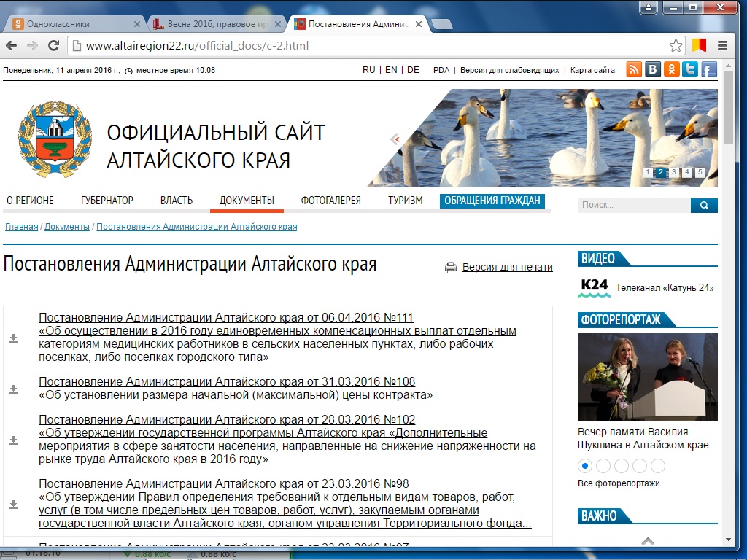Open the Facebook icon
This screenshot has height=560, width=747.
coord(708,70)
